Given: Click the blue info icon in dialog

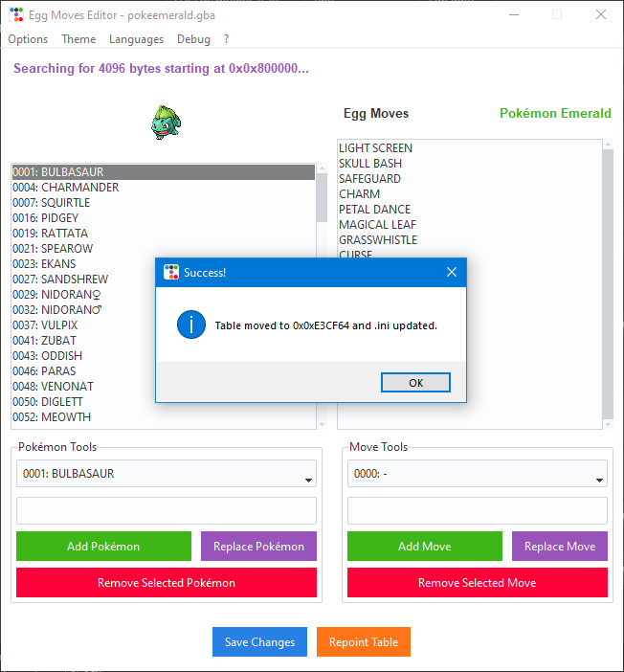Looking at the screenshot, I should coord(191,325).
